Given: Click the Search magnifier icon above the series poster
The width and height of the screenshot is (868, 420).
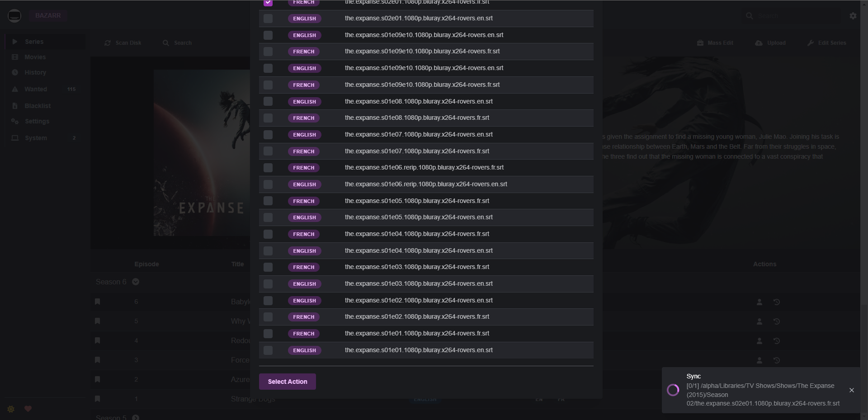Looking at the screenshot, I should [166, 43].
